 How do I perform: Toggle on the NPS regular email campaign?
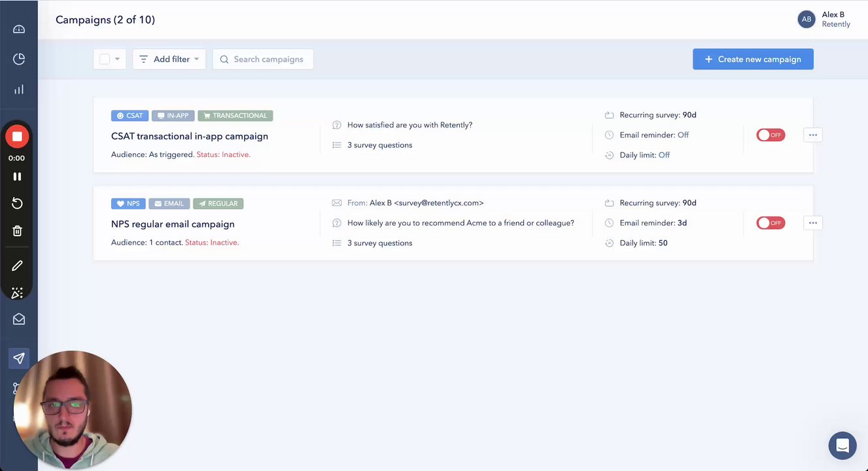pos(771,223)
